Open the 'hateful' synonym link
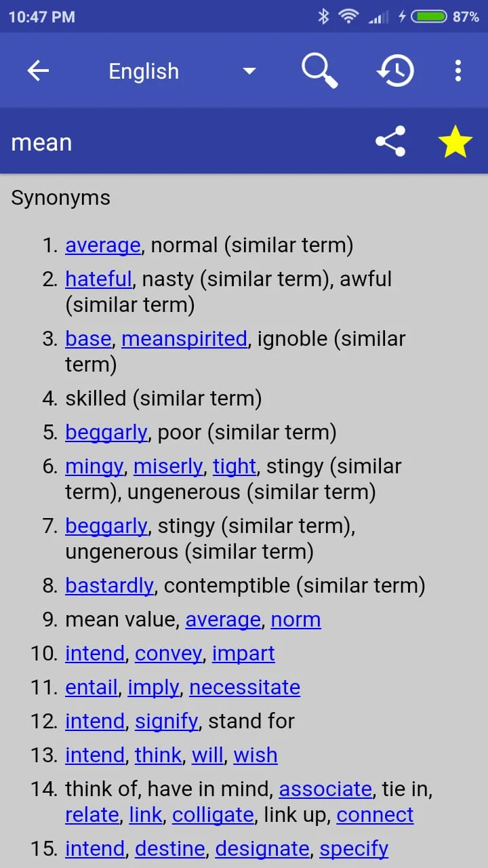The width and height of the screenshot is (488, 868). click(x=98, y=279)
